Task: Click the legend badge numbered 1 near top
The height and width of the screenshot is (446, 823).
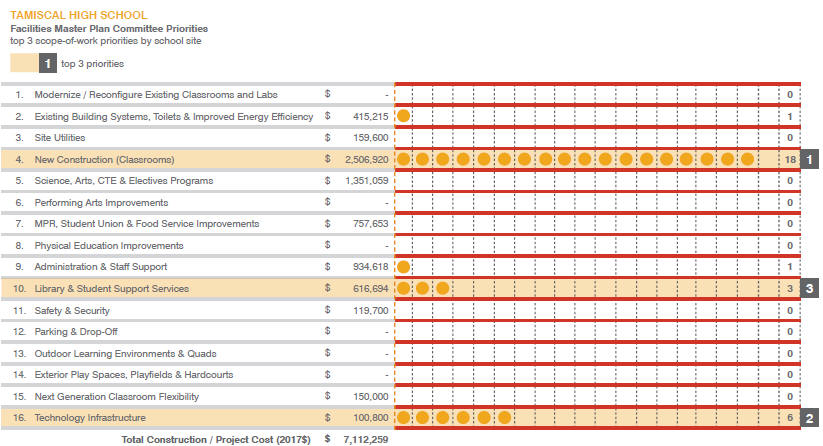Action: pyautogui.click(x=49, y=63)
